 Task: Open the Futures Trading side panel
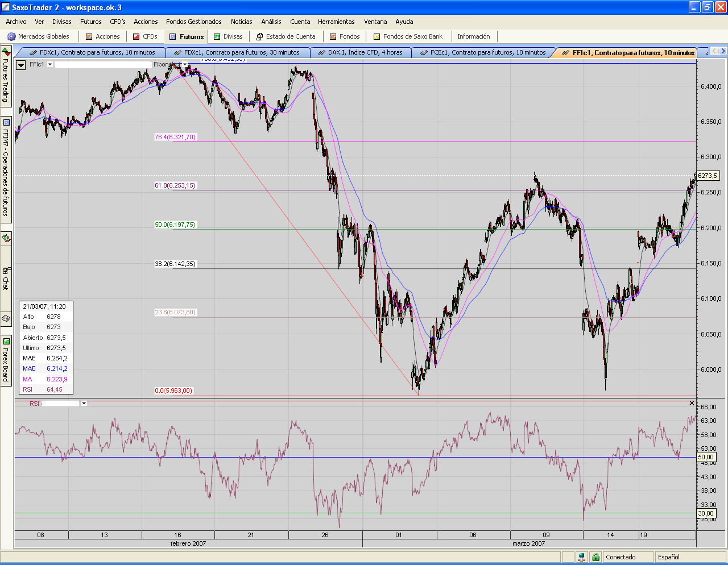click(x=6, y=77)
